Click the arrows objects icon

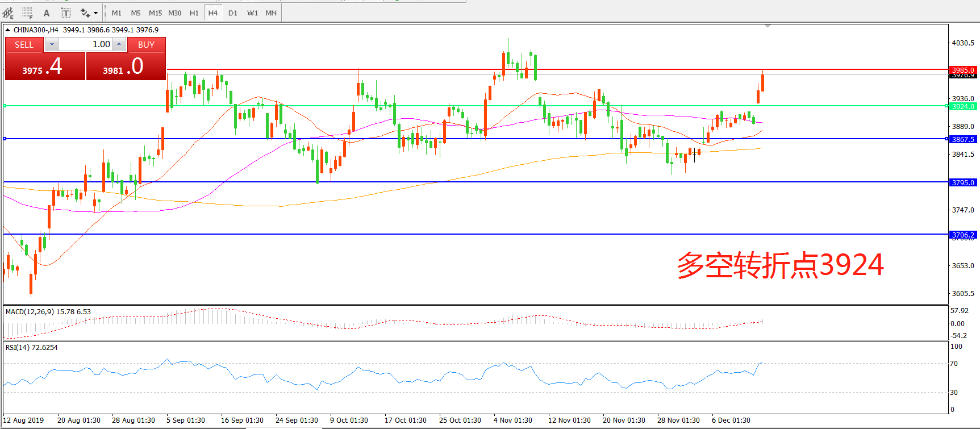pos(85,13)
